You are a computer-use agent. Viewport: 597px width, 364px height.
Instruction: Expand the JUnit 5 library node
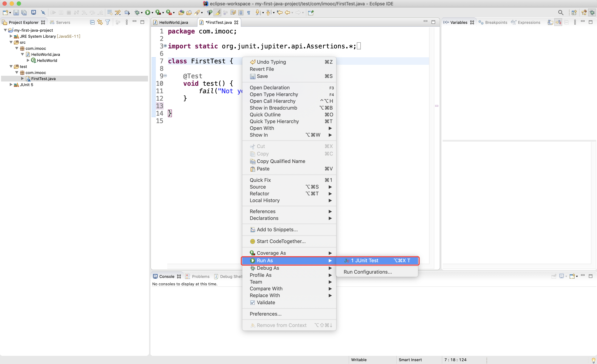(11, 85)
